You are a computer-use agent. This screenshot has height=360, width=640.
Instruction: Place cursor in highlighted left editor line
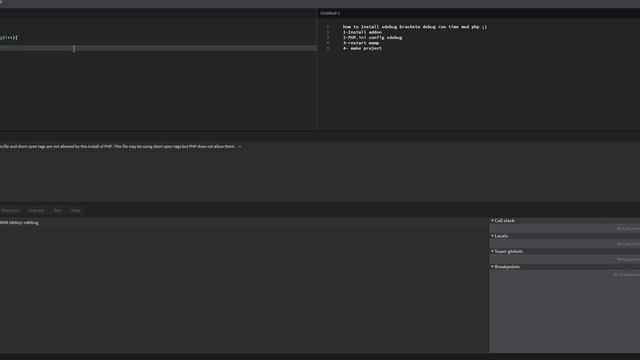click(x=158, y=48)
